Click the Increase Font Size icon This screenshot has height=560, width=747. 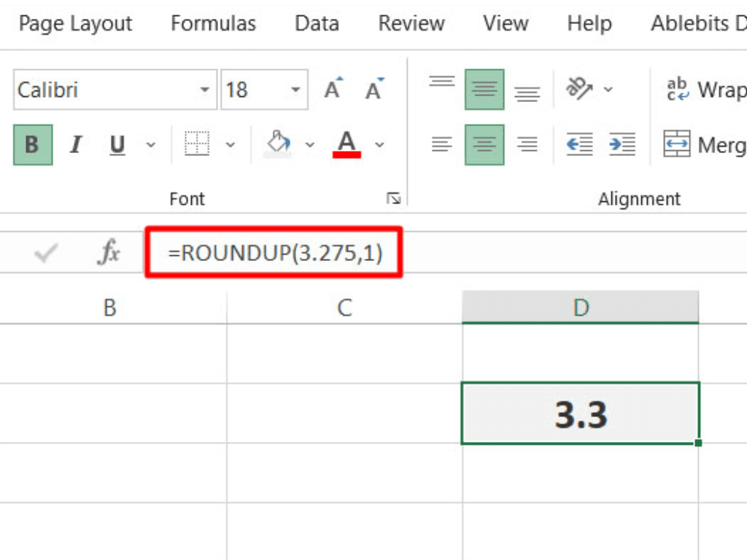point(333,90)
